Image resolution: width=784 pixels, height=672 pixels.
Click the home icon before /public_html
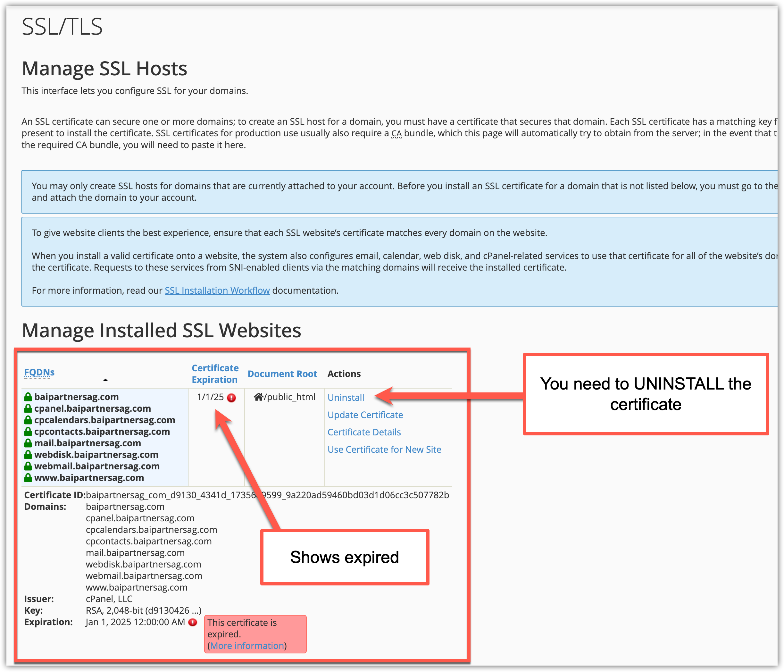point(258,397)
